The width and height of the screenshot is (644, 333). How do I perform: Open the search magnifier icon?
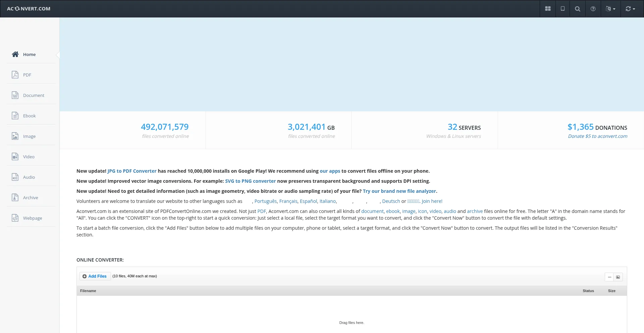(578, 9)
